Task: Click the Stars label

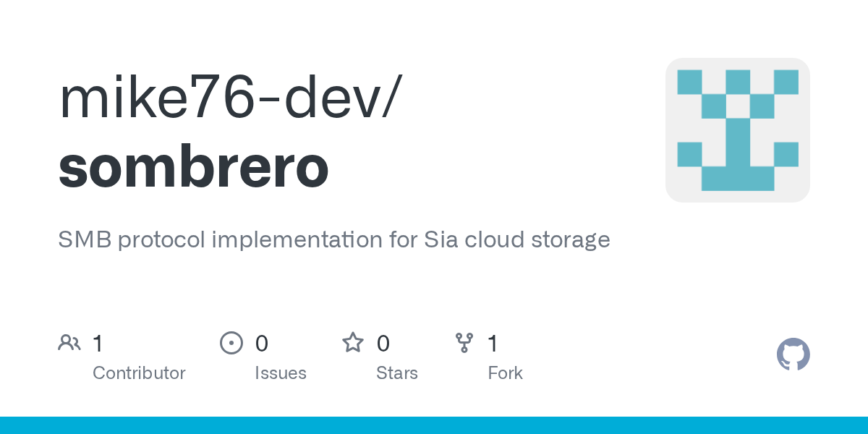Action: point(397,373)
